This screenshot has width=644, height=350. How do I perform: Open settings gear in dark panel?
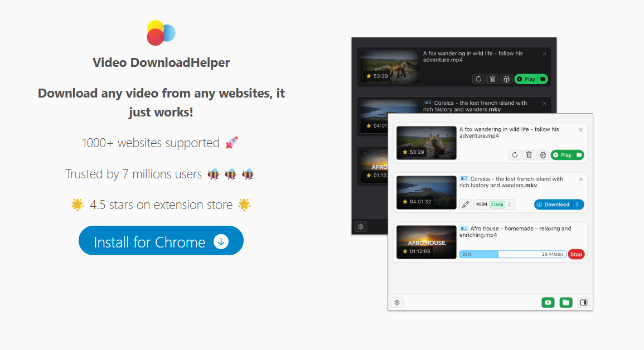tap(361, 226)
